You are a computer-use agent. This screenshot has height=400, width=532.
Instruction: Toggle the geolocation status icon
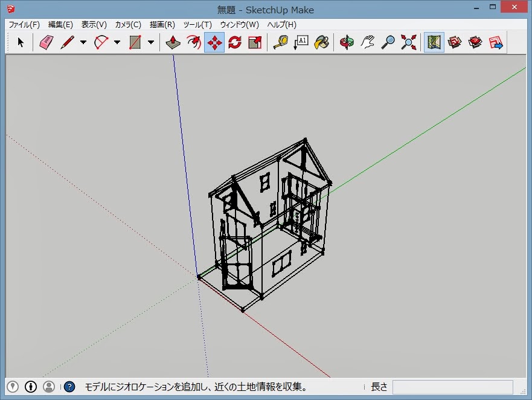click(13, 387)
